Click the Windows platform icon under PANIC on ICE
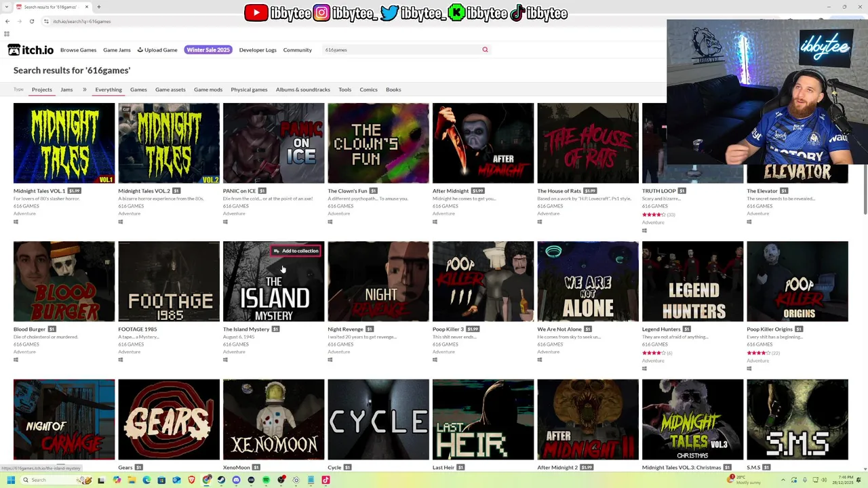The height and width of the screenshot is (488, 868). click(x=225, y=222)
